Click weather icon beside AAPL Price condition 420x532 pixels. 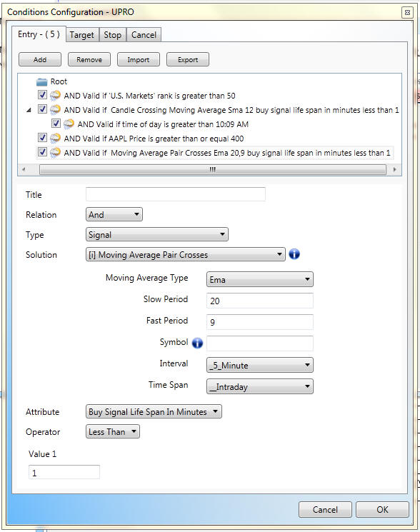tap(55, 139)
